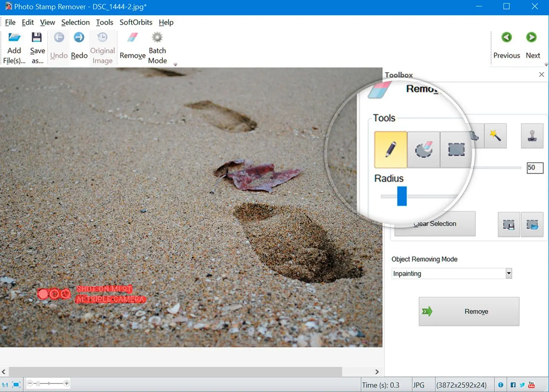549x392 pixels.
Task: Click the save selection icon
Action: point(509,225)
